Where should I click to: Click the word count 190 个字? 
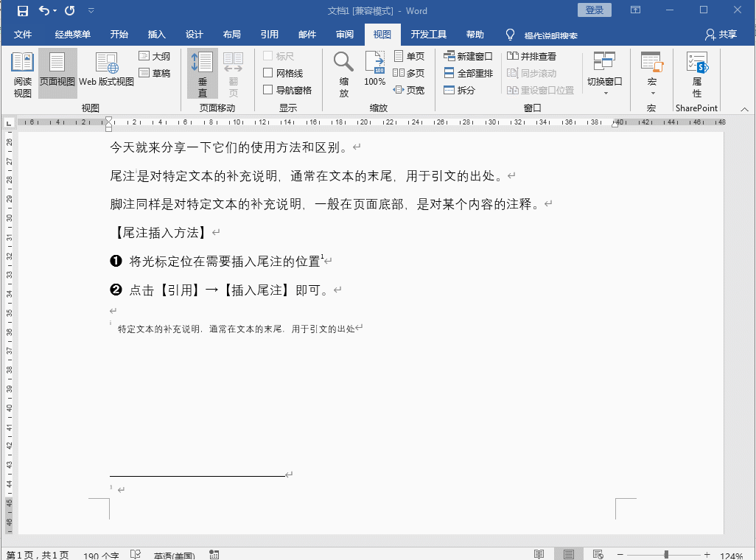point(101,555)
